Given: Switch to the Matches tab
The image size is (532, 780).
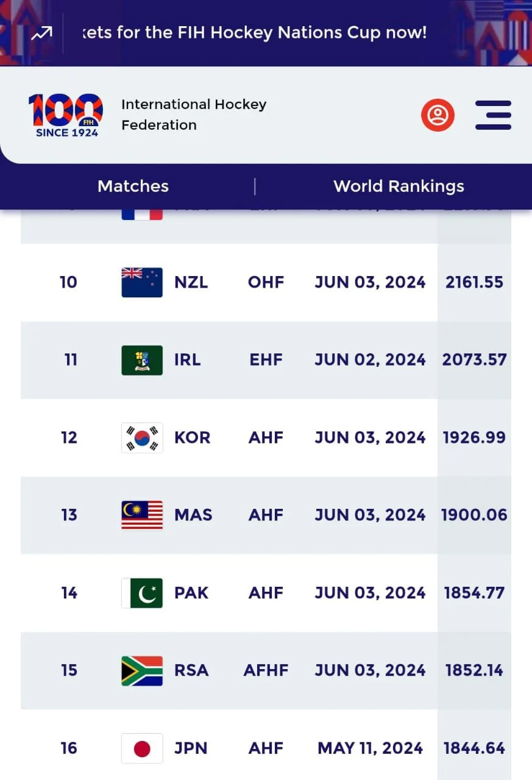Looking at the screenshot, I should click(x=133, y=186).
